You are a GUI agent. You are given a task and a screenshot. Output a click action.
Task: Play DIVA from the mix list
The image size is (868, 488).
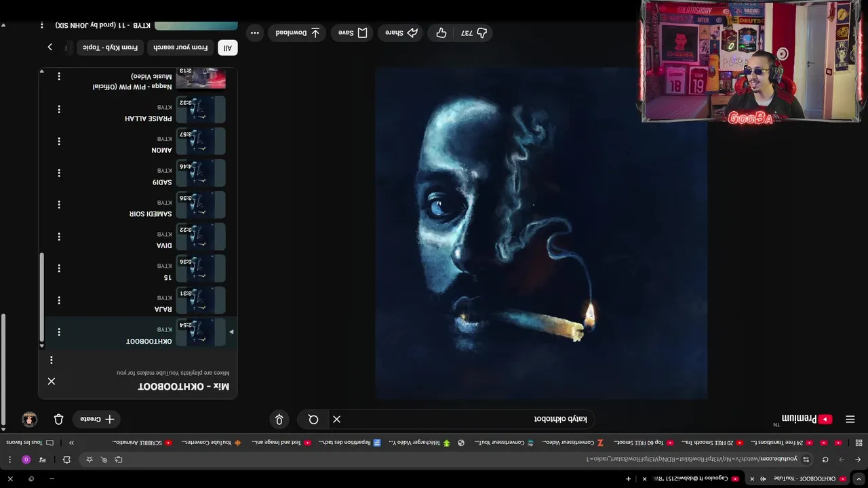201,237
